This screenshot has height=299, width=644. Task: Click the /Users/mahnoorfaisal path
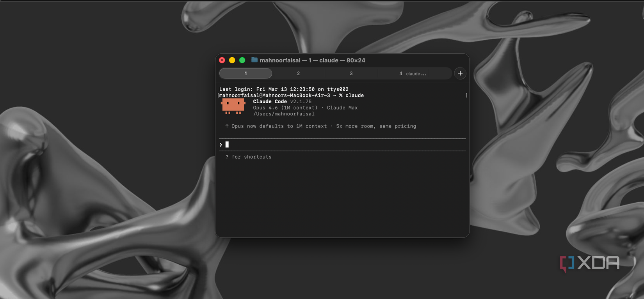tap(284, 114)
